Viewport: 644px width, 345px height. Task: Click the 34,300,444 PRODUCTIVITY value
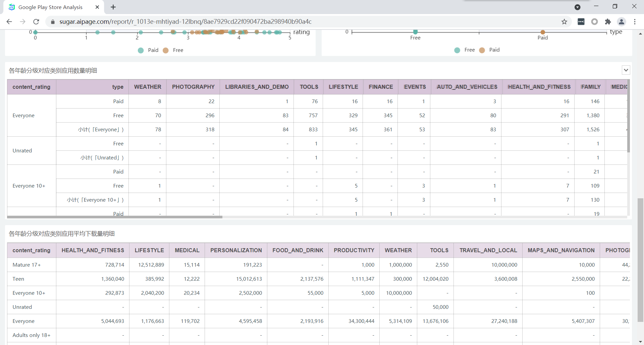(361, 321)
